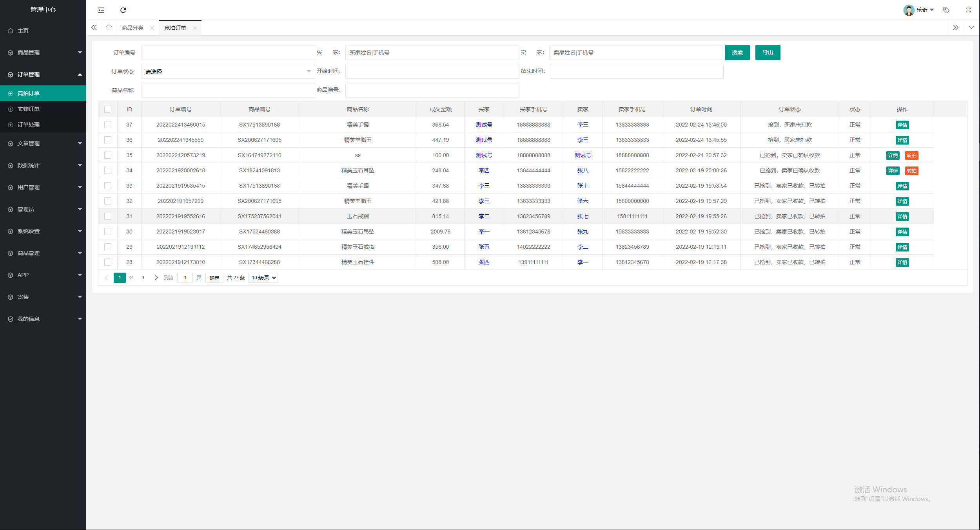Tick the checkbox for order ID 28
The width and height of the screenshot is (980, 530).
pyautogui.click(x=108, y=262)
